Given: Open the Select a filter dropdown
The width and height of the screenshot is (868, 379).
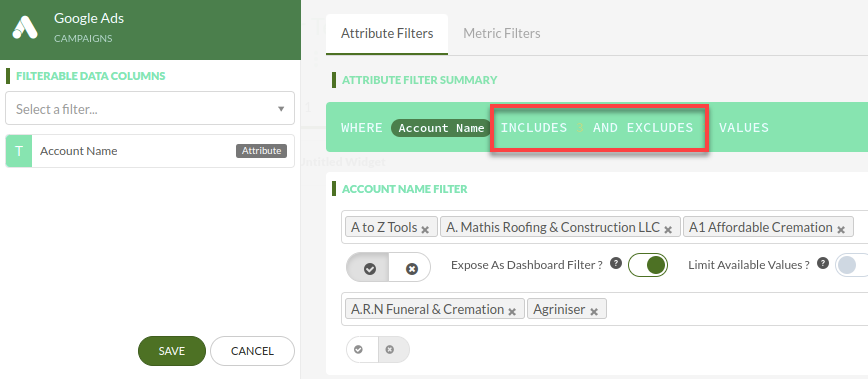Looking at the screenshot, I should pyautogui.click(x=150, y=108).
